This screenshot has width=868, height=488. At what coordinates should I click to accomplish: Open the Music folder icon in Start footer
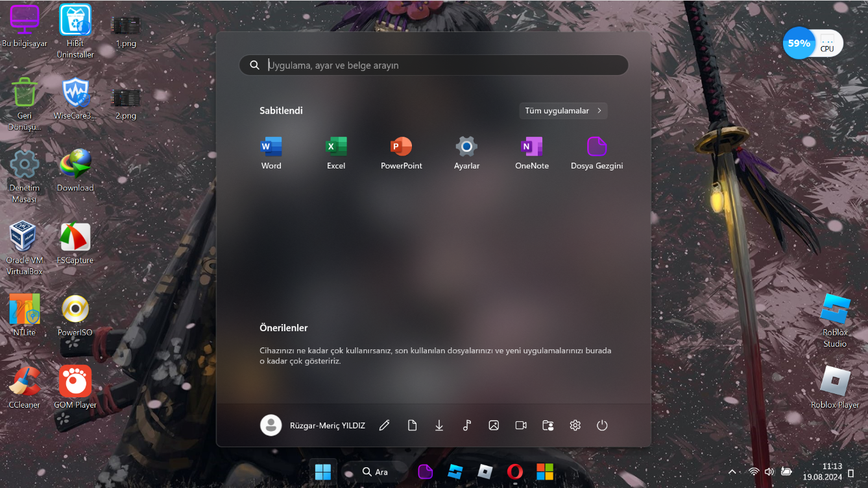[x=466, y=425]
